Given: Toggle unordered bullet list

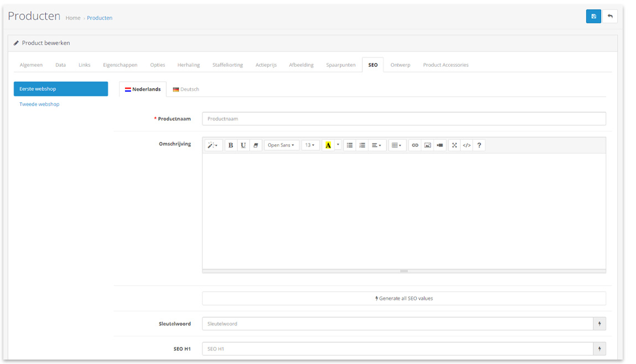Looking at the screenshot, I should click(350, 145).
